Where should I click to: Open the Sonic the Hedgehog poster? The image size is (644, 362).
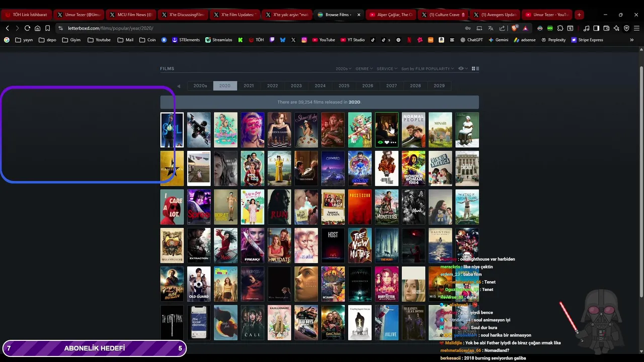pos(360,168)
